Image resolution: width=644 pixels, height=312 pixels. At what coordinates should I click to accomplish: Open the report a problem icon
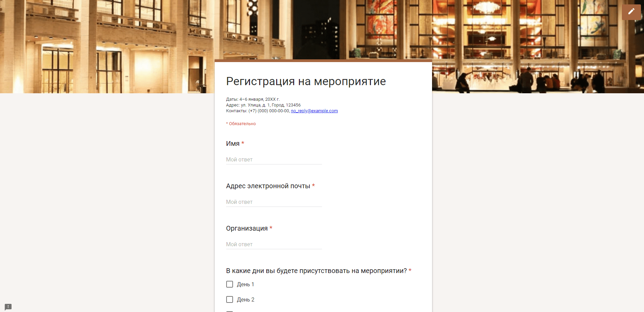[x=8, y=307]
